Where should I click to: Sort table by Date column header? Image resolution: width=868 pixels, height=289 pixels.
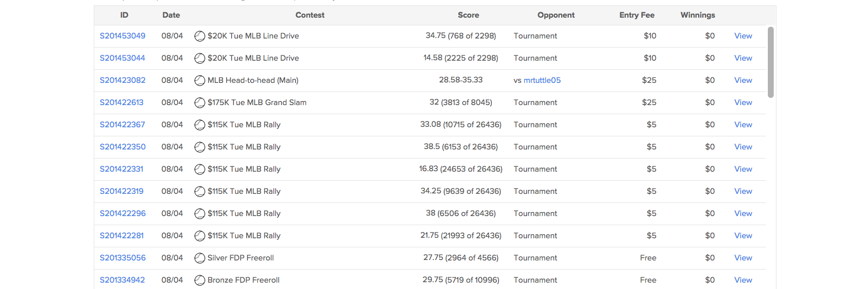coord(171,15)
